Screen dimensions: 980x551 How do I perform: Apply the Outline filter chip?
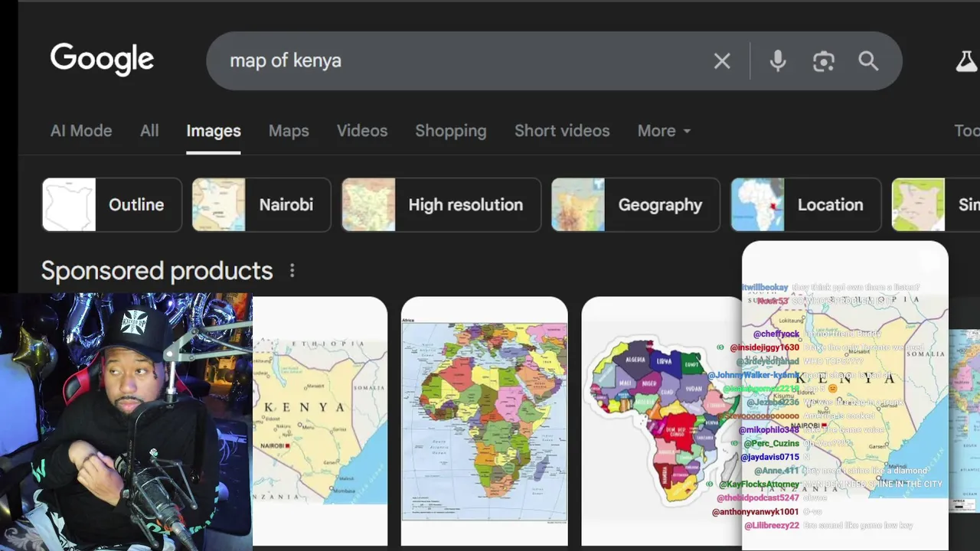coord(112,205)
